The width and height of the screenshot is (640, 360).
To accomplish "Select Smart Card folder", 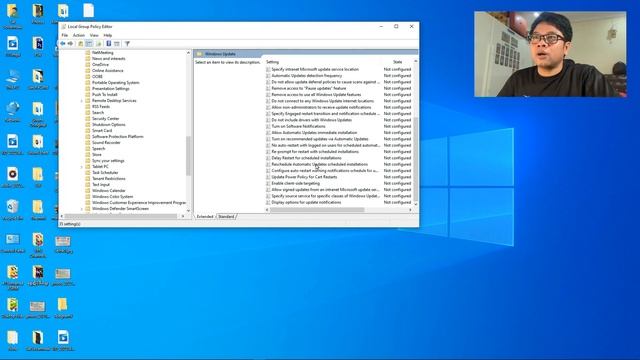I will pyautogui.click(x=102, y=131).
